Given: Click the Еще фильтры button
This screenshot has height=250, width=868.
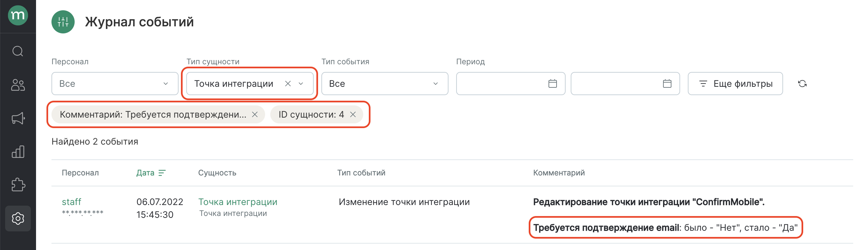Looking at the screenshot, I should (735, 84).
